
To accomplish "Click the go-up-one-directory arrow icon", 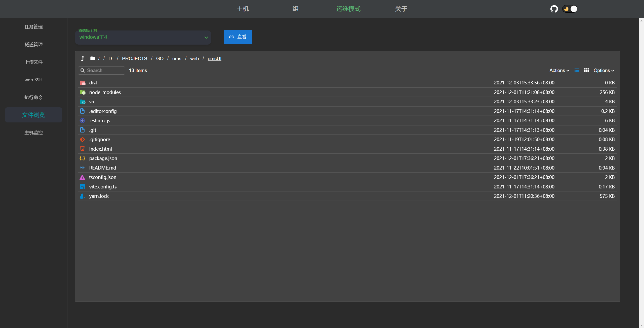I will (x=83, y=58).
